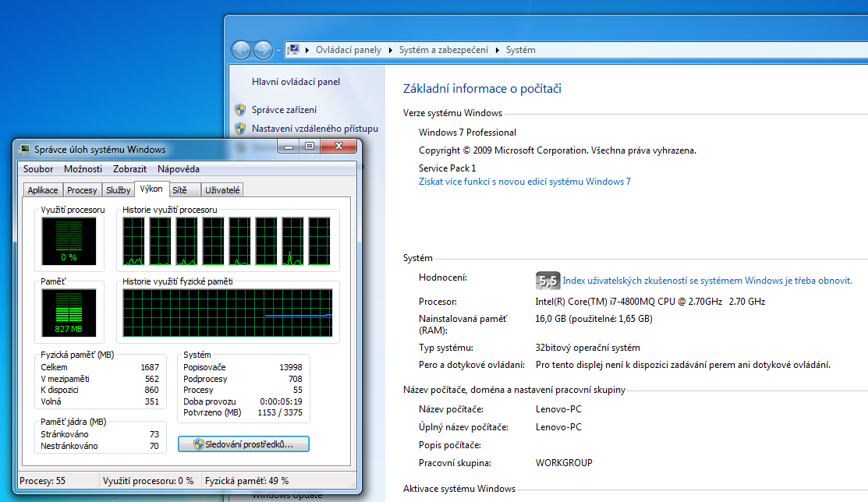Screen dimensions: 868x502
Task: Click Získat více funkcí s novou edicí link
Action: (524, 182)
